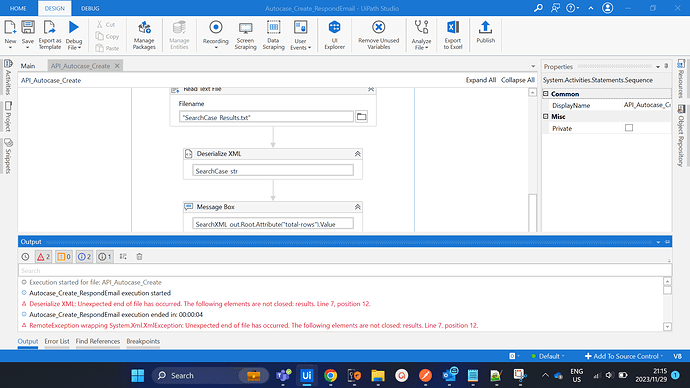This screenshot has height=388, width=690.
Task: Click Export to Excel icon
Action: coord(453,35)
